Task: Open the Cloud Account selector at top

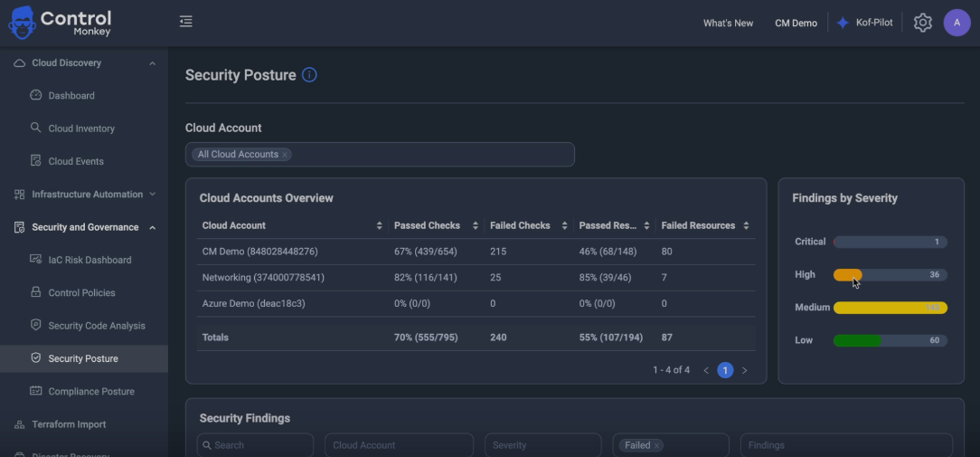Action: [x=380, y=155]
